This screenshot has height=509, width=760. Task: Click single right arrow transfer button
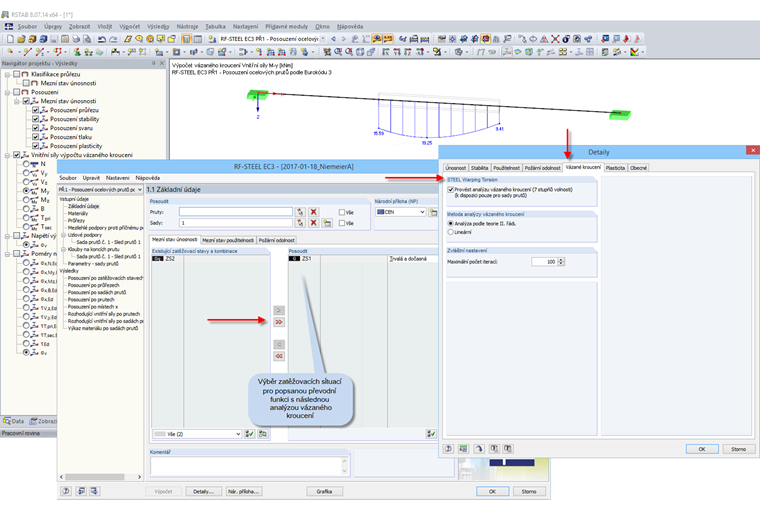tap(279, 310)
